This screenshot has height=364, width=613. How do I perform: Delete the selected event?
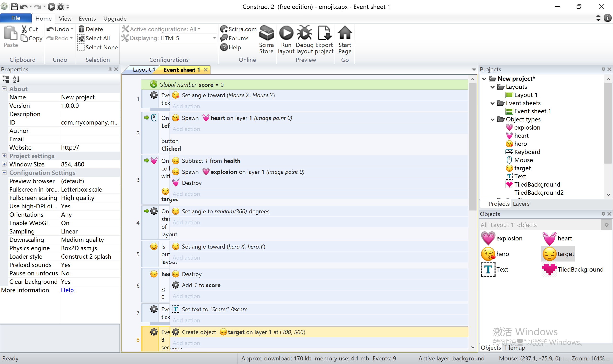(x=91, y=29)
